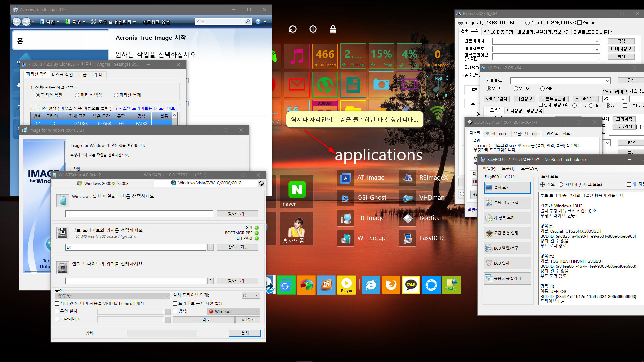Select VHDx radio in VHDman
This screenshot has height=362, width=644.
tap(516, 89)
